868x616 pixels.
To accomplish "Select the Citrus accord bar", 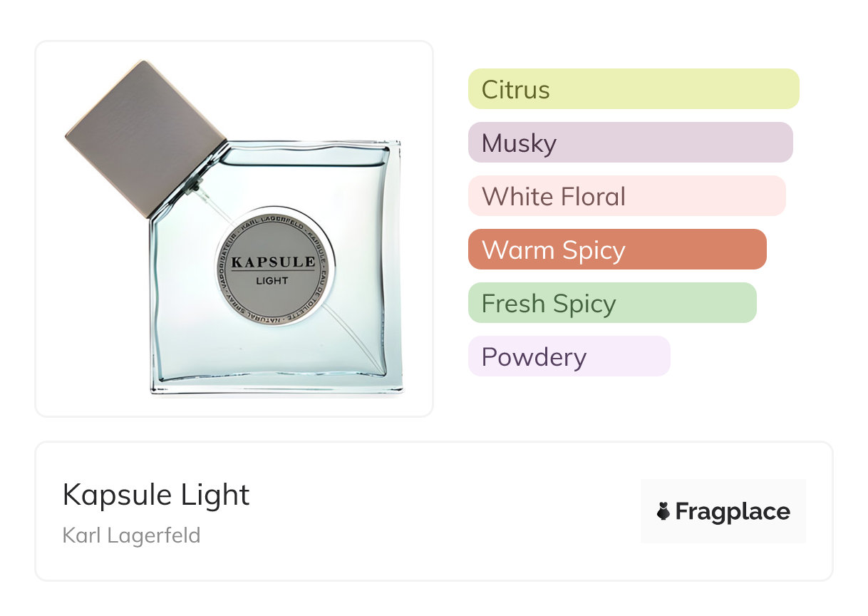I will point(633,89).
